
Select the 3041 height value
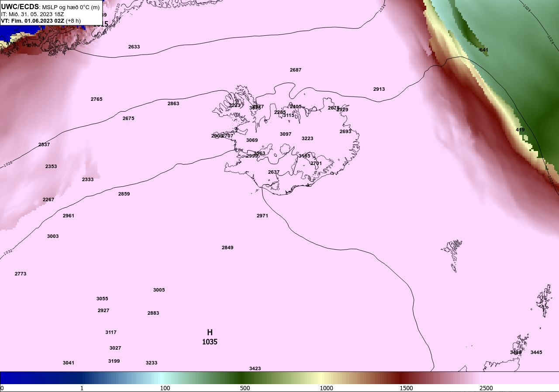[x=69, y=363]
